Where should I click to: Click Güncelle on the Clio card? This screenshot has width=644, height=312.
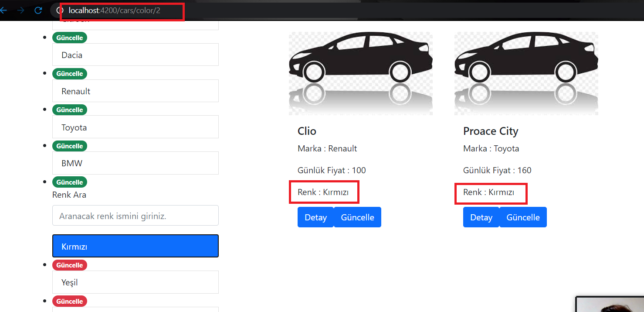tap(357, 217)
